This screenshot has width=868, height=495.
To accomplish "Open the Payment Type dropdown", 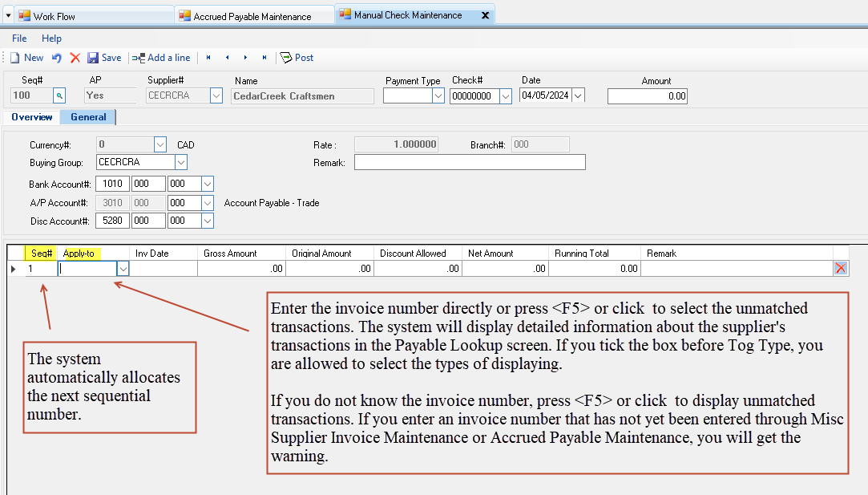I will pos(438,95).
